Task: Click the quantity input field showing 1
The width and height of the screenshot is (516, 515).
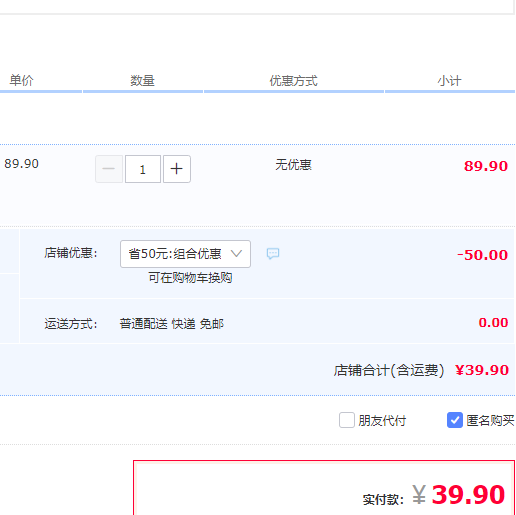Action: [143, 169]
